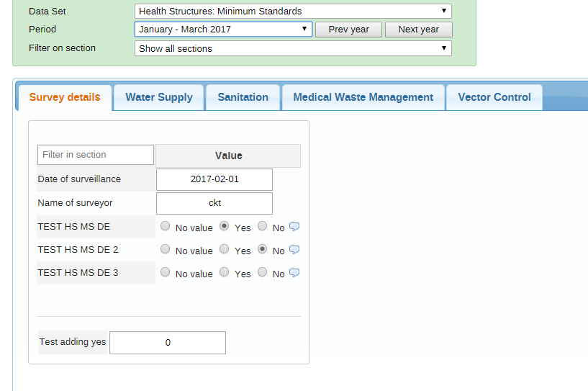Image resolution: width=588 pixels, height=391 pixels.
Task: Focus the Date of surveillance field
Action: pyautogui.click(x=214, y=179)
